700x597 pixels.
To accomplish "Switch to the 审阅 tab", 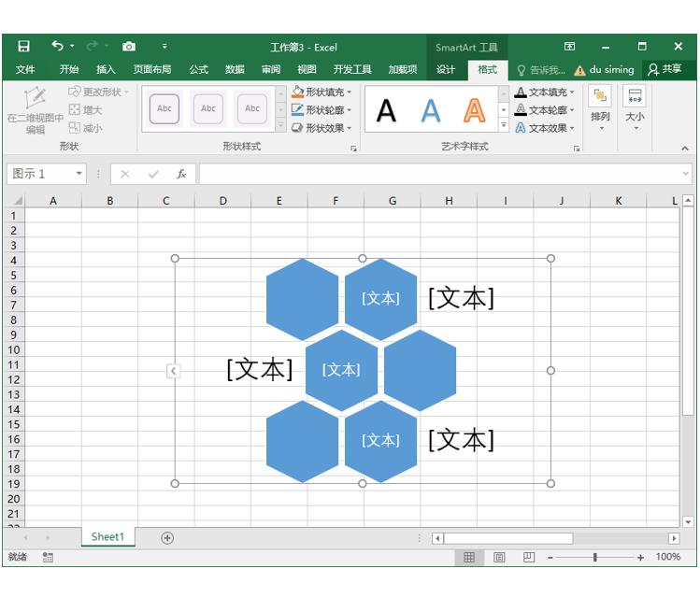I will 271,69.
